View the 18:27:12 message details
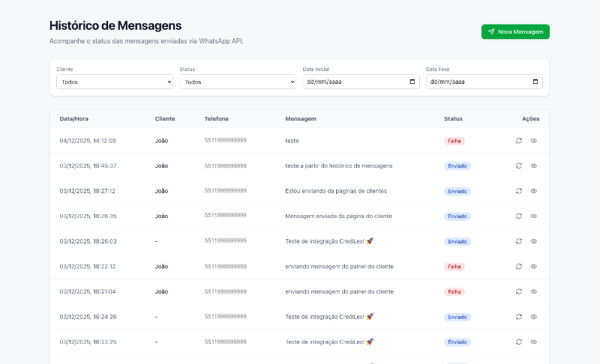 [534, 191]
